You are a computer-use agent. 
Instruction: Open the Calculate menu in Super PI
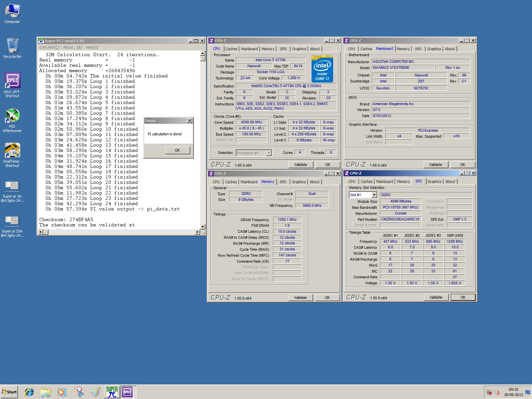pyautogui.click(x=50, y=47)
